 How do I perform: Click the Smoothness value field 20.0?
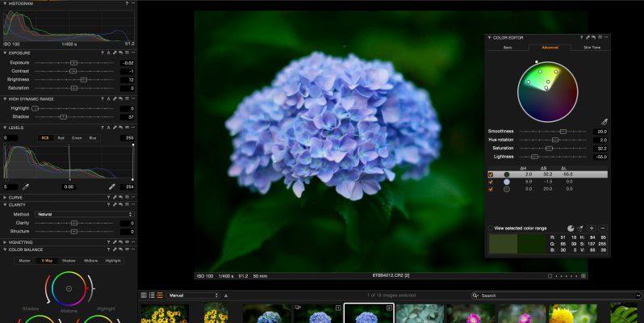point(600,132)
